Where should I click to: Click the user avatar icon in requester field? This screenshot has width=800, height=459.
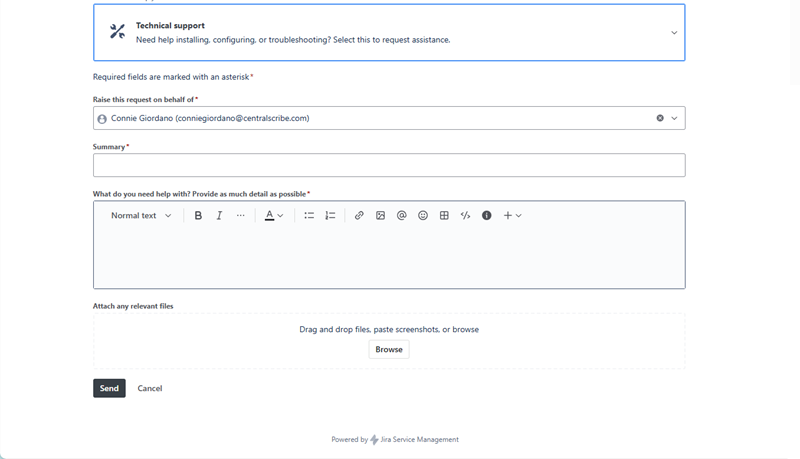[x=102, y=119]
